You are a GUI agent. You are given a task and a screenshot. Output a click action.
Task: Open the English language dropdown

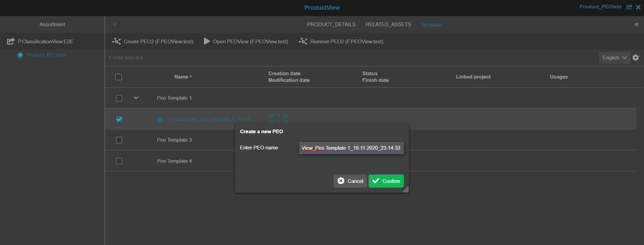(614, 58)
